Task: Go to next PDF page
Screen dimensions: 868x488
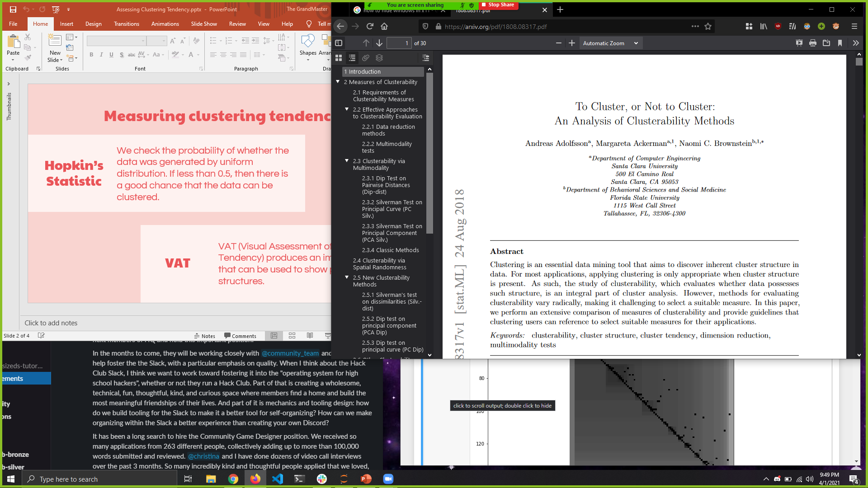Action: coord(379,43)
